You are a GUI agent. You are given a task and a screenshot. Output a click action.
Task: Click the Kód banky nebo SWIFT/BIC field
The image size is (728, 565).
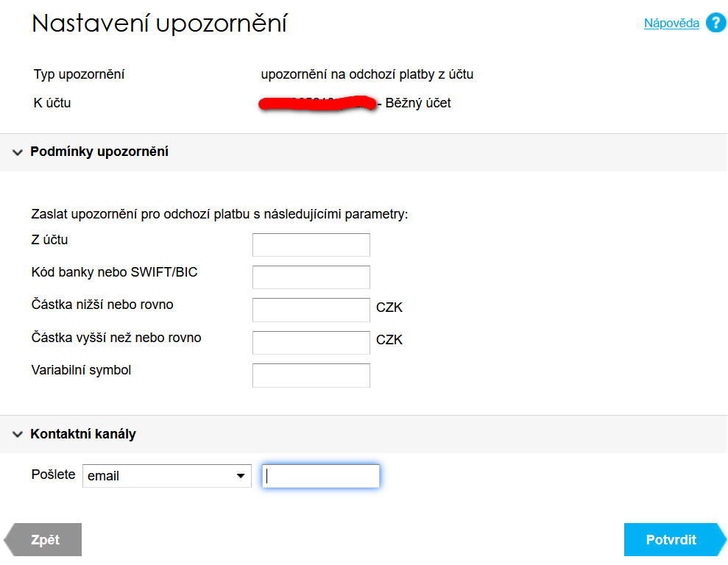[311, 277]
